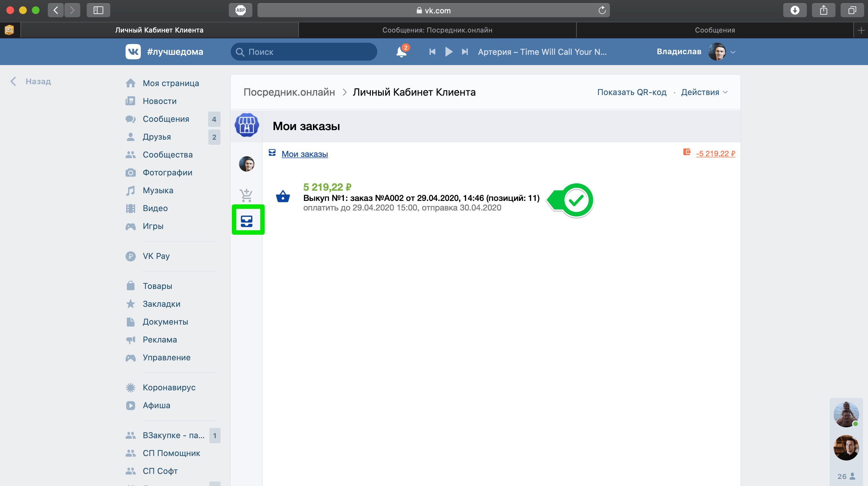The height and width of the screenshot is (486, 868).
Task: Open the cart icon in app sidebar
Action: click(x=246, y=195)
